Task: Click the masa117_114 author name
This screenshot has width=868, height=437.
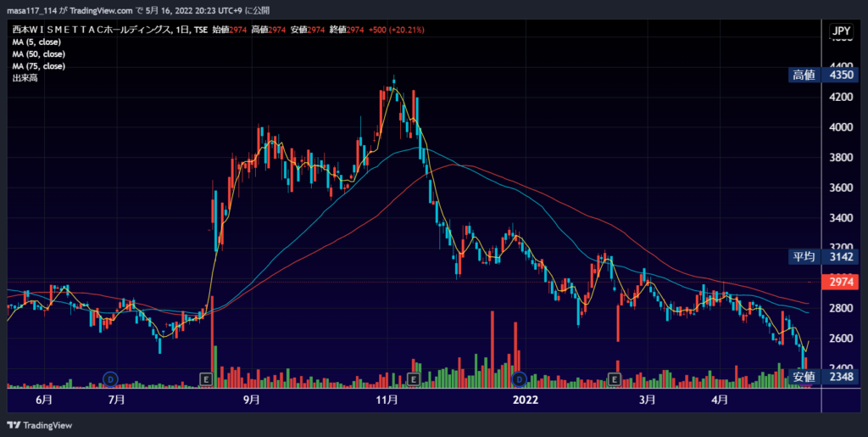Action: coord(31,10)
